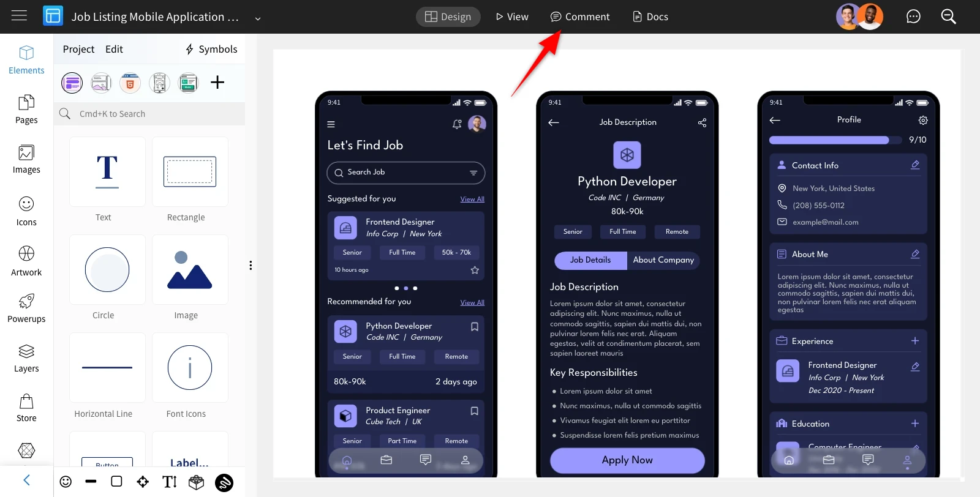
Task: Open the Layers panel
Action: [x=26, y=359]
